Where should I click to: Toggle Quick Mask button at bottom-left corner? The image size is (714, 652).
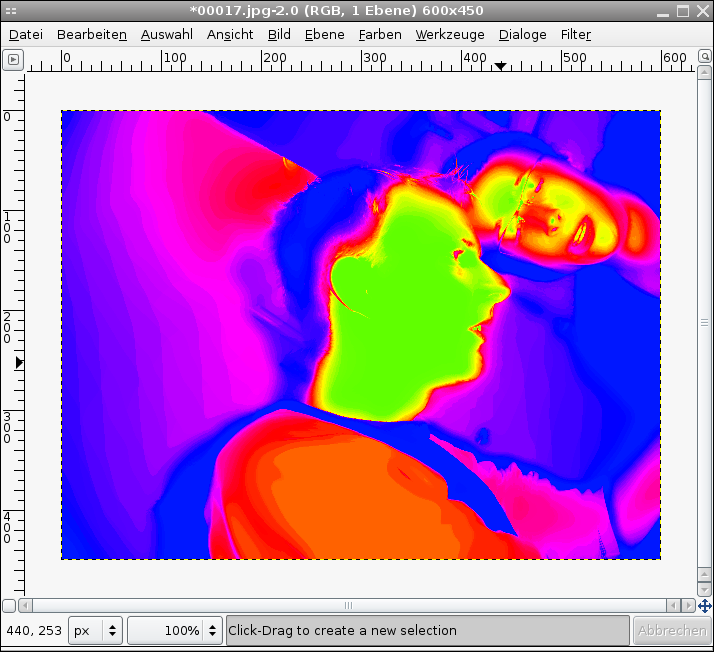[9, 606]
